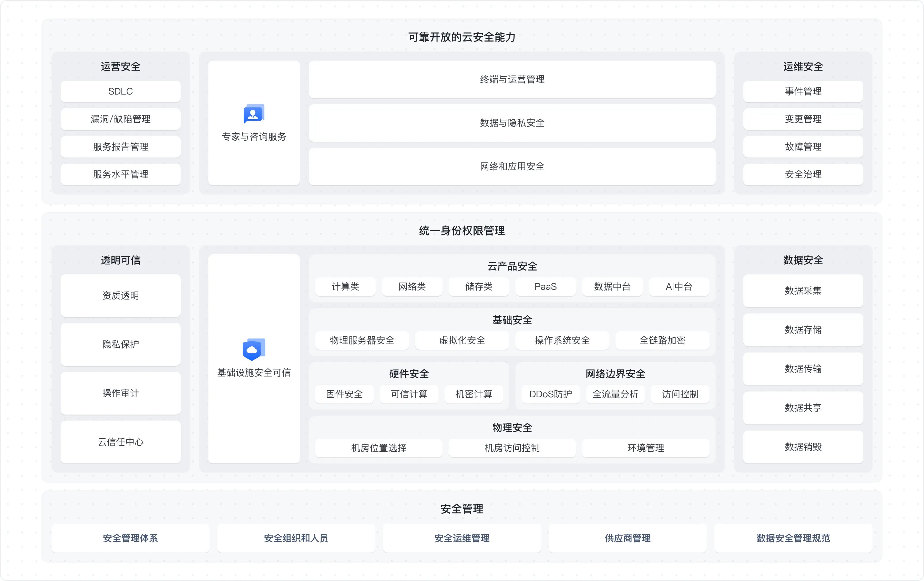
Task: Click the 基础安全 group title
Action: [512, 320]
